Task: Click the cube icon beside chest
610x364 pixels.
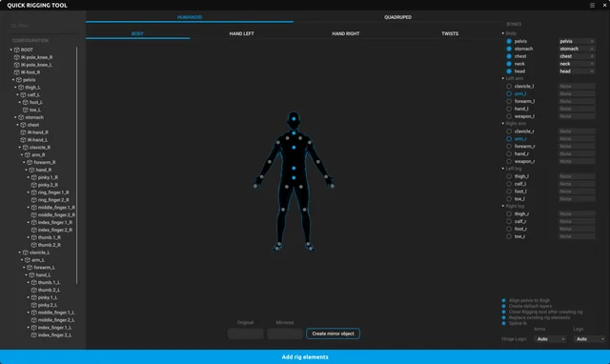Action: [23, 125]
